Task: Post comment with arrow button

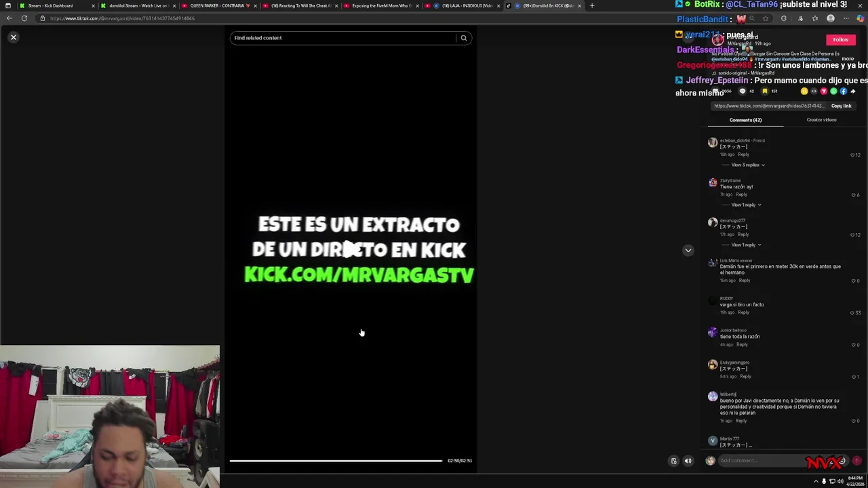Action: point(856,461)
